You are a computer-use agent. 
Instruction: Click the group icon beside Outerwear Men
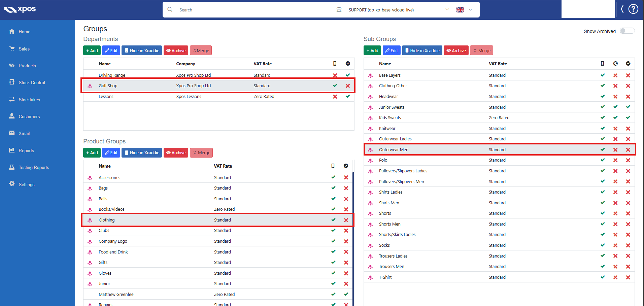tap(370, 150)
